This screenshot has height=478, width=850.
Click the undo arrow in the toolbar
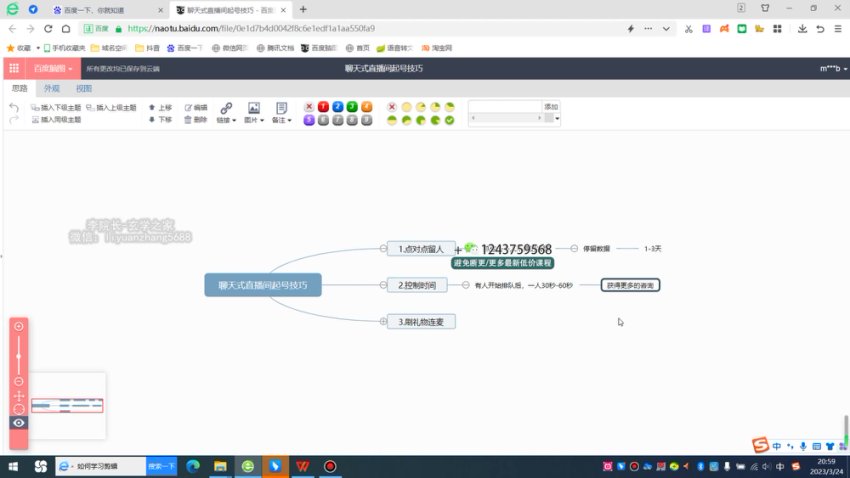click(14, 107)
